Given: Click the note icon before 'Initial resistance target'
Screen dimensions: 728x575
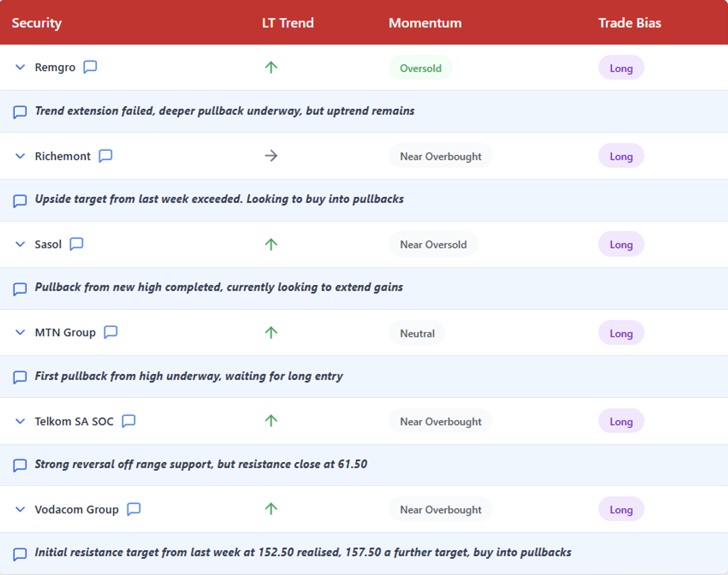Looking at the screenshot, I should coord(20,554).
